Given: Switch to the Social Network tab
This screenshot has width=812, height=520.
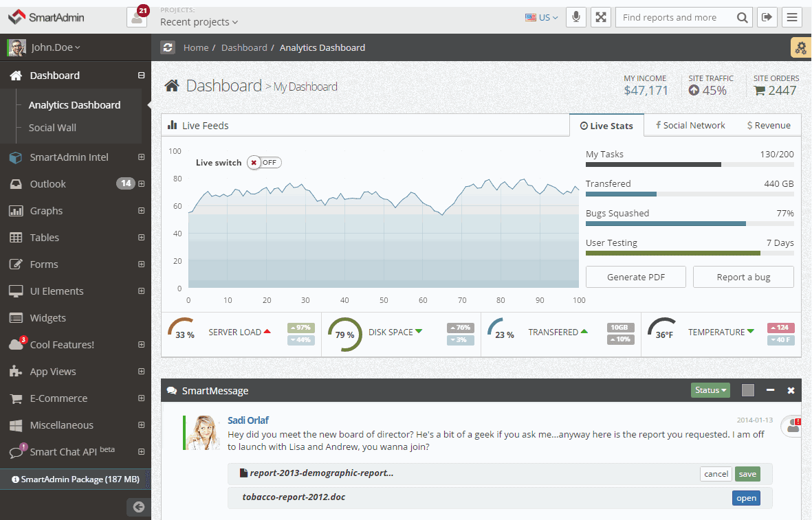Looking at the screenshot, I should [690, 125].
